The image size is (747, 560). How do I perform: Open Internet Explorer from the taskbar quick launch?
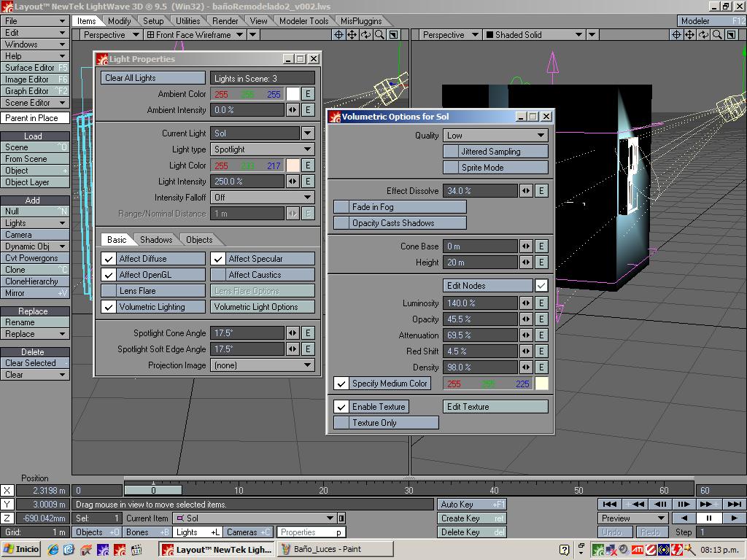(x=53, y=550)
